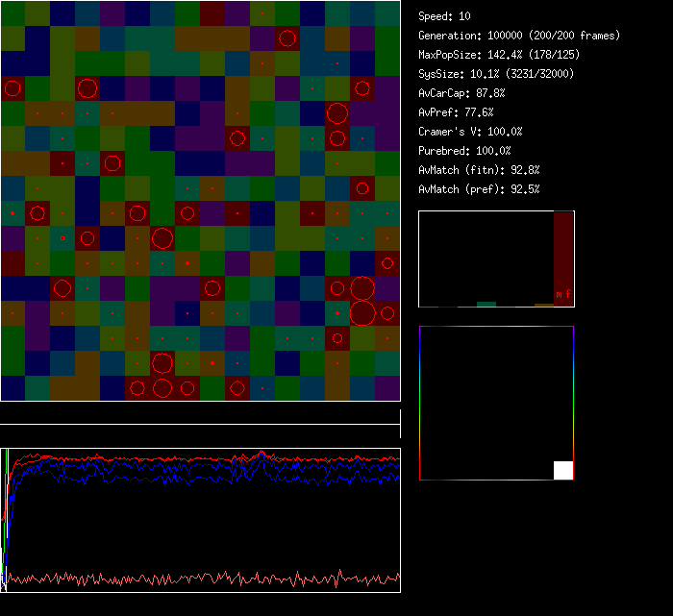Click the middle of three adjacent bottom-row circles
The image size is (673, 616).
[162, 388]
